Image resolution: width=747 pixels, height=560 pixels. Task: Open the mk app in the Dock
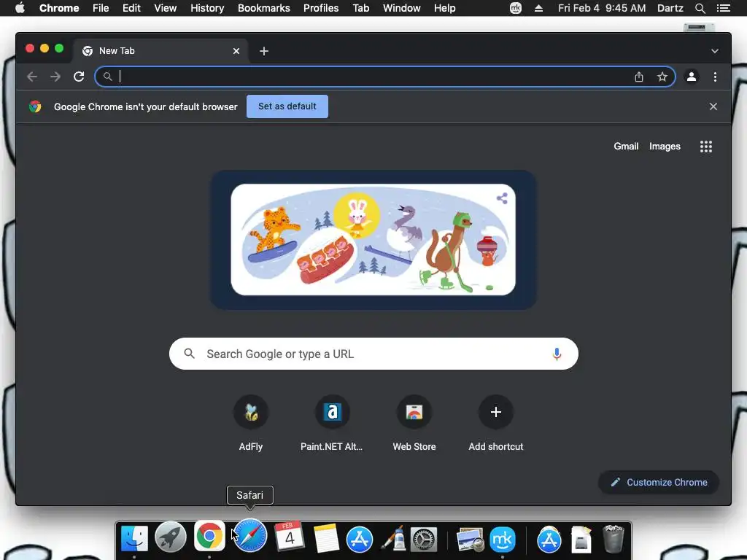point(503,540)
